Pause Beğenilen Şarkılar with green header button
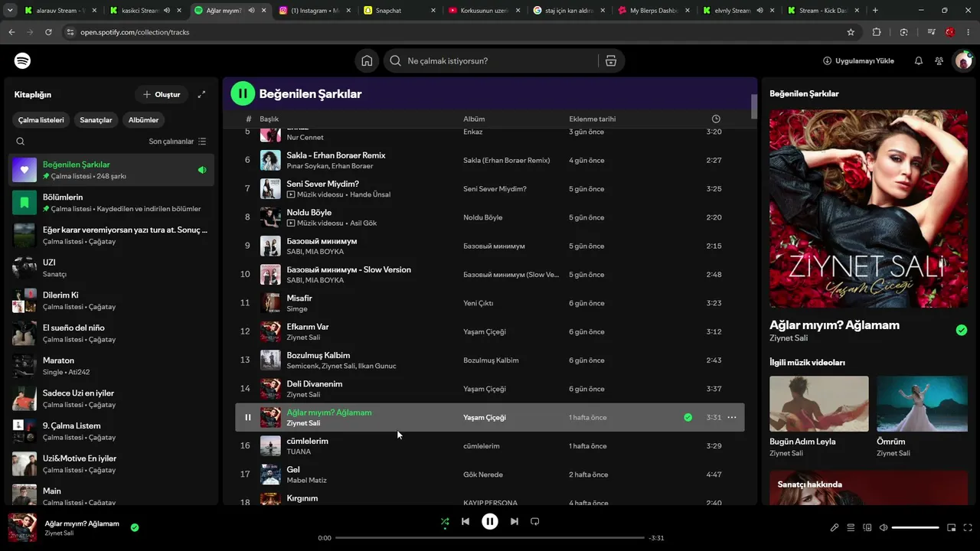 243,93
